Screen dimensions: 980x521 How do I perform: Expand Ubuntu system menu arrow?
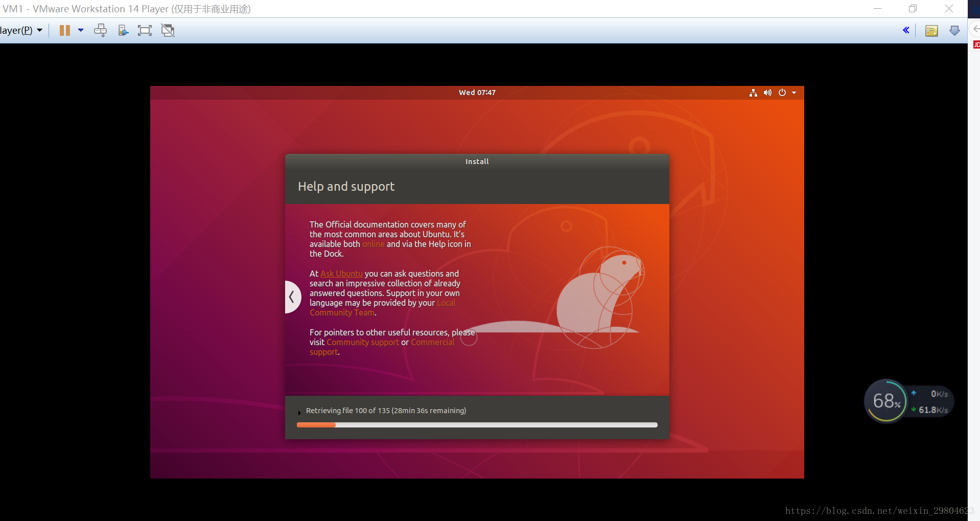point(794,93)
